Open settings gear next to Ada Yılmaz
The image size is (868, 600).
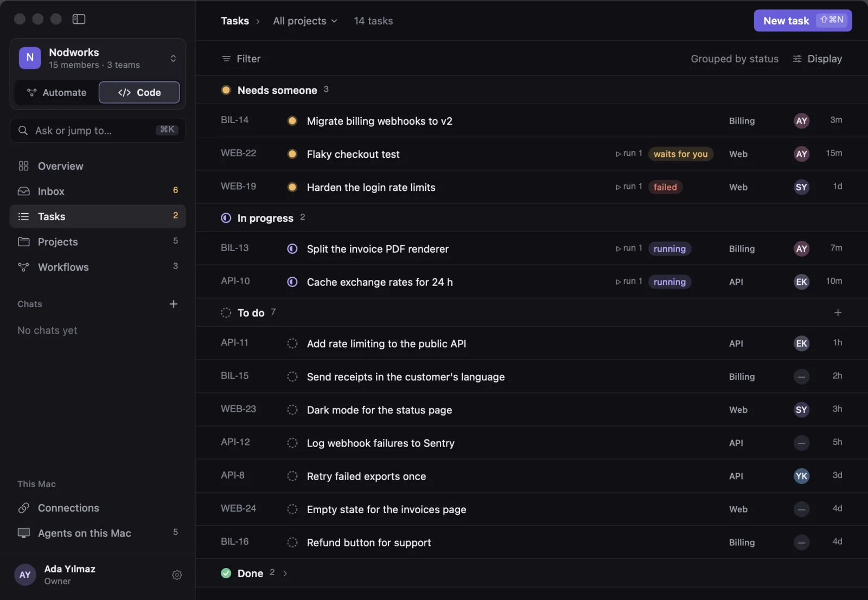click(x=177, y=575)
